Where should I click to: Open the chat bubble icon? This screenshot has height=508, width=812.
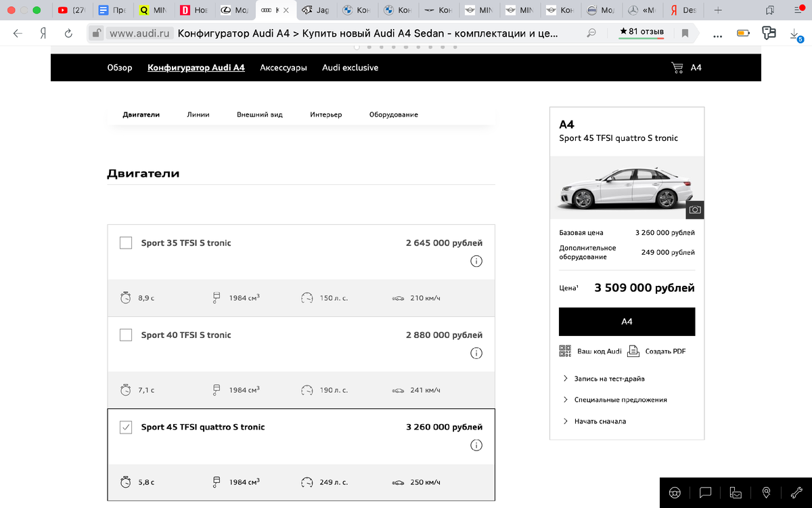click(705, 492)
